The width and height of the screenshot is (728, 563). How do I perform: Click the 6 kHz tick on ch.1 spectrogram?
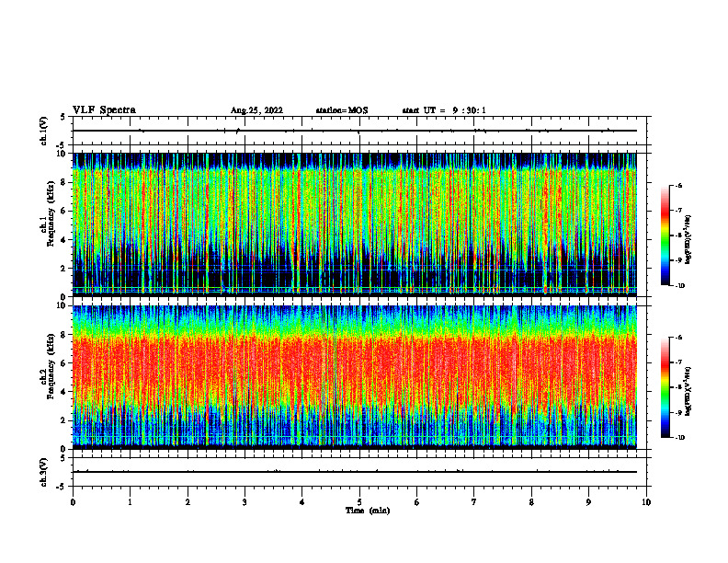click(x=64, y=211)
